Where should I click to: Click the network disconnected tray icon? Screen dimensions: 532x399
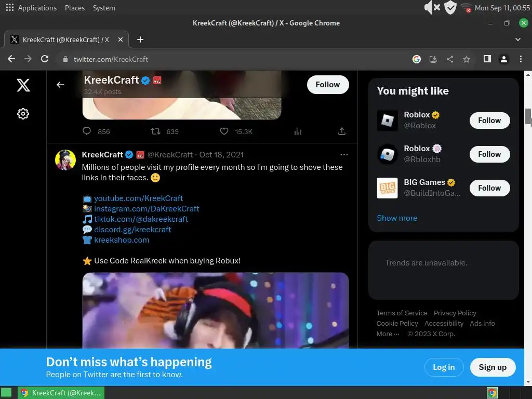click(466, 8)
